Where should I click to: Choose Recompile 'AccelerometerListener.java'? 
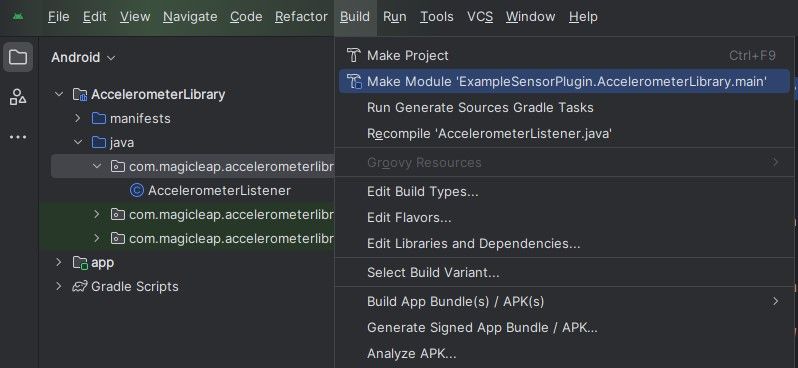(564, 134)
